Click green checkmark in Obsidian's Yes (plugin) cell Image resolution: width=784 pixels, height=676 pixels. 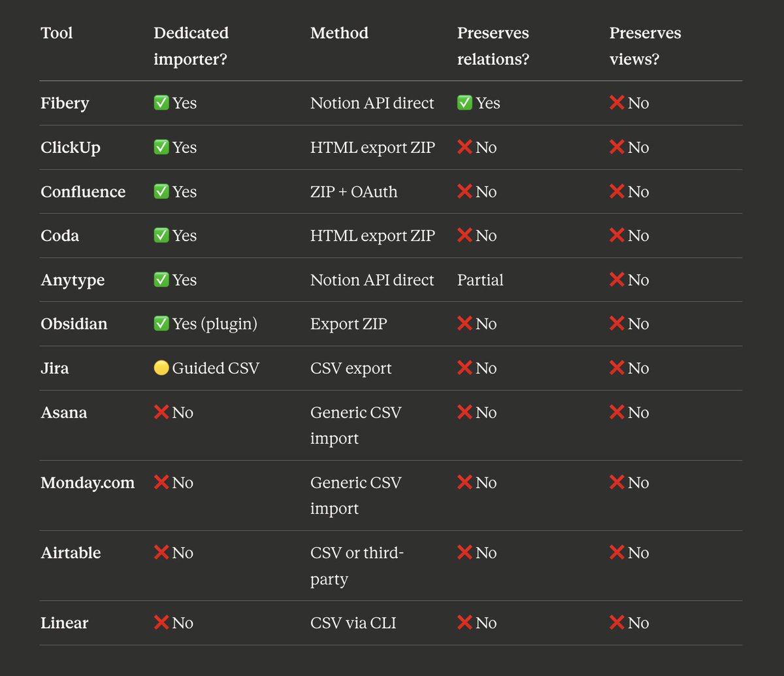tap(161, 324)
